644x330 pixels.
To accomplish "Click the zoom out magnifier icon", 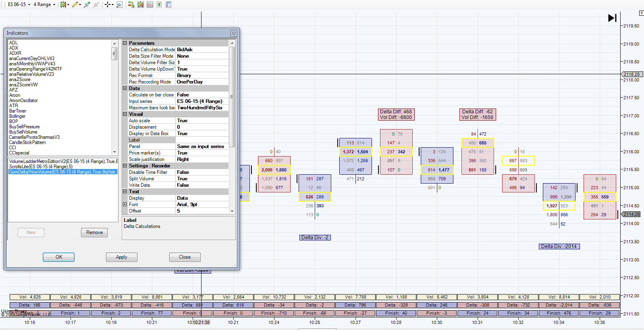I will [x=96, y=4].
